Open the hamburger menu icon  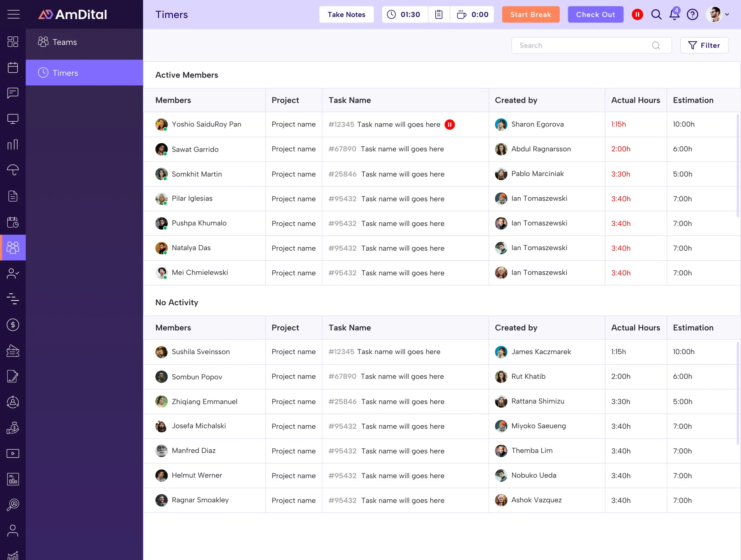pyautogui.click(x=13, y=14)
